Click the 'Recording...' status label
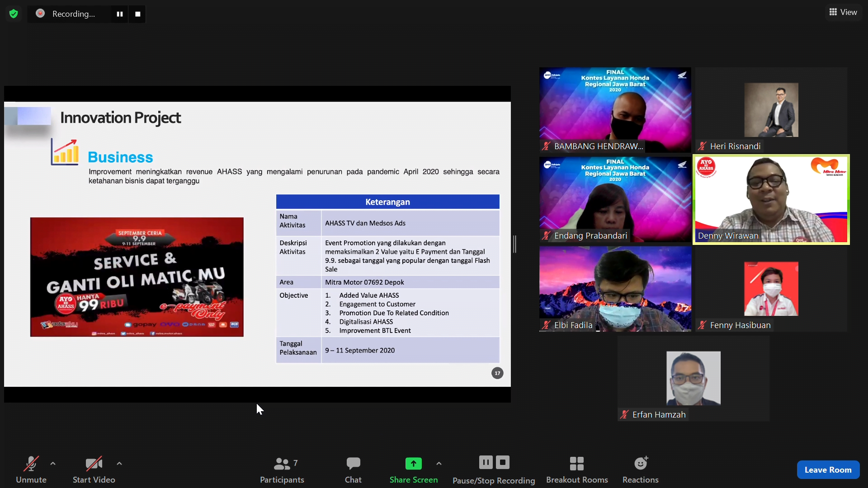This screenshot has height=488, width=868. pos(74,14)
